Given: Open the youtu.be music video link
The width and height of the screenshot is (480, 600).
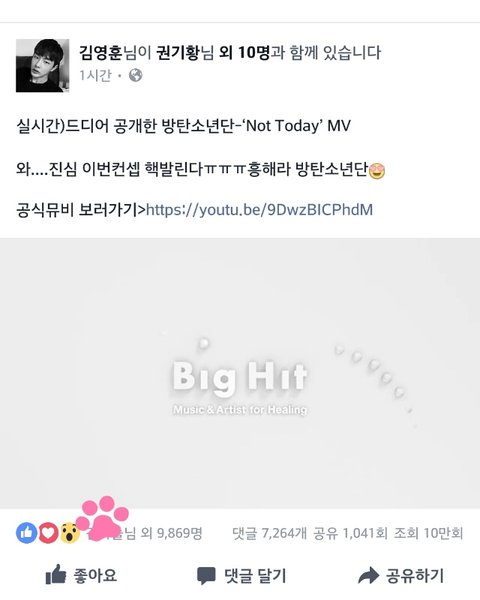Looking at the screenshot, I should pos(260,209).
